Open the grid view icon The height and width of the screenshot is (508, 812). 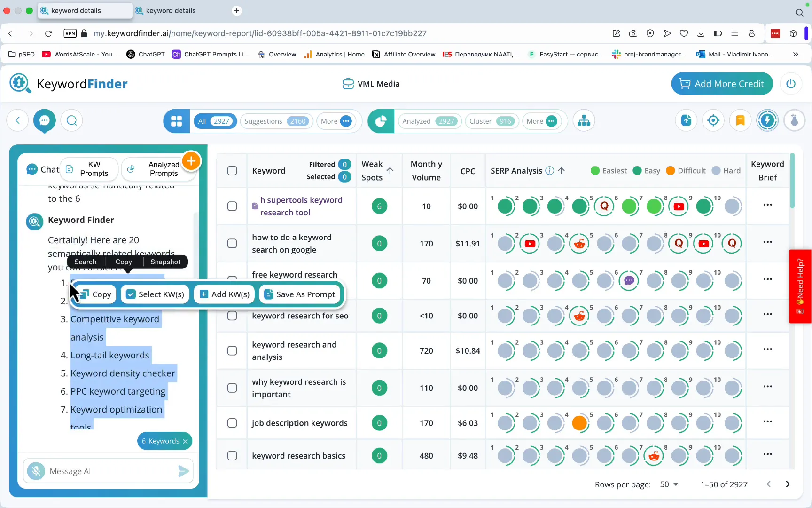click(x=177, y=121)
